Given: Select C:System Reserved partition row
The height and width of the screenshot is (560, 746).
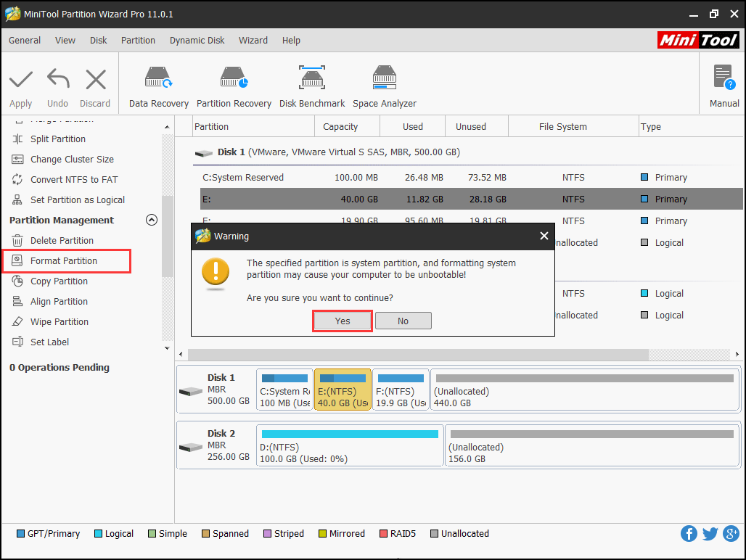Looking at the screenshot, I should (x=243, y=177).
